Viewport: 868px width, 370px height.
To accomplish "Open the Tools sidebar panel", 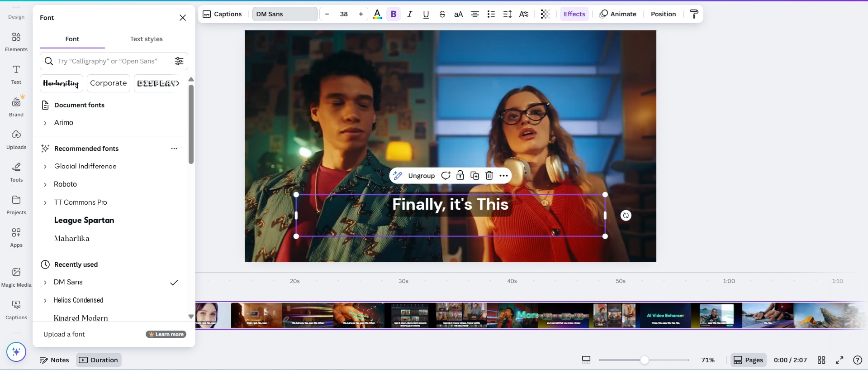I will (16, 172).
